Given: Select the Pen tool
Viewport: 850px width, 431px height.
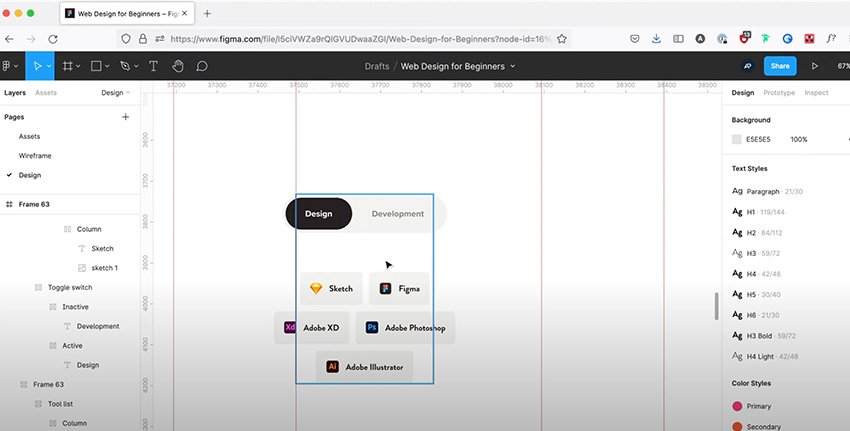Looking at the screenshot, I should point(125,66).
